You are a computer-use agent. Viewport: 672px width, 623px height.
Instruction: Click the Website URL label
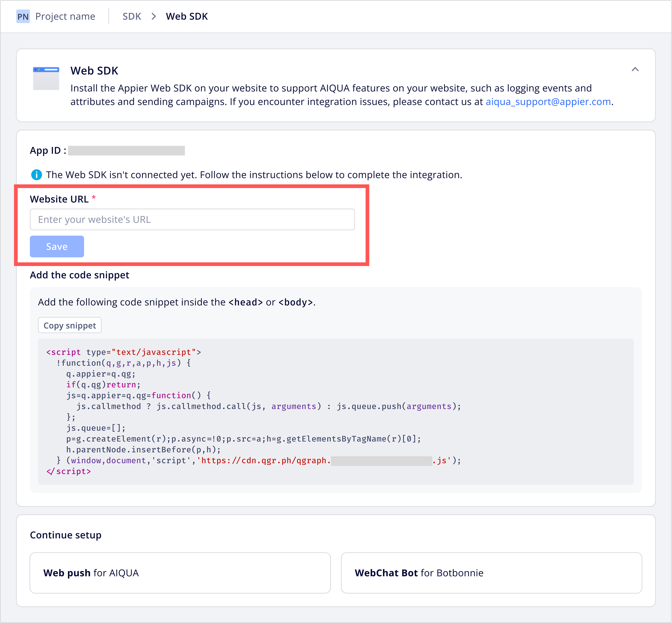pyautogui.click(x=59, y=199)
